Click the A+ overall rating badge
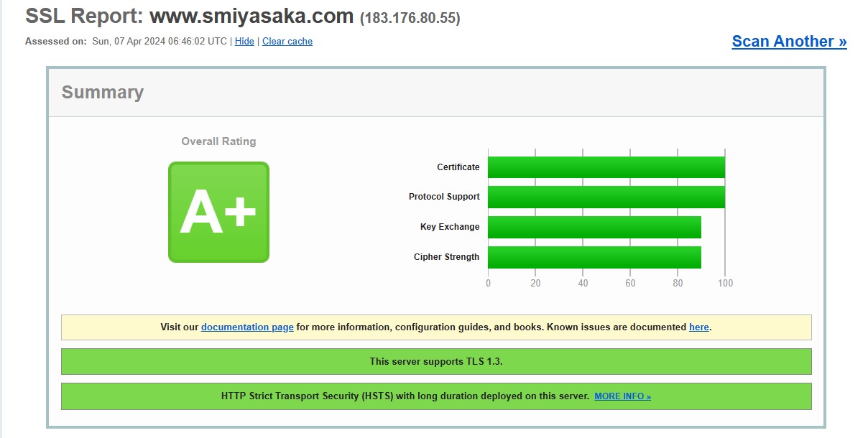Screen dimensions: 868x438 218,212
